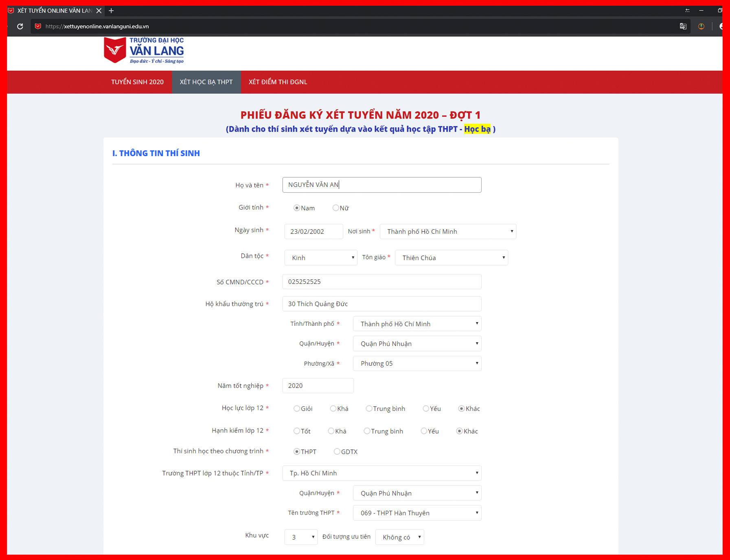Click the browser reload icon
730x560 pixels.
point(20,26)
